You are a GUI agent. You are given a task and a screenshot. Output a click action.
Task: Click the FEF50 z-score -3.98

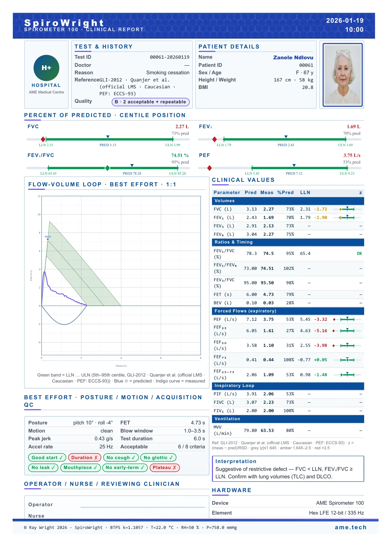click(x=320, y=346)
